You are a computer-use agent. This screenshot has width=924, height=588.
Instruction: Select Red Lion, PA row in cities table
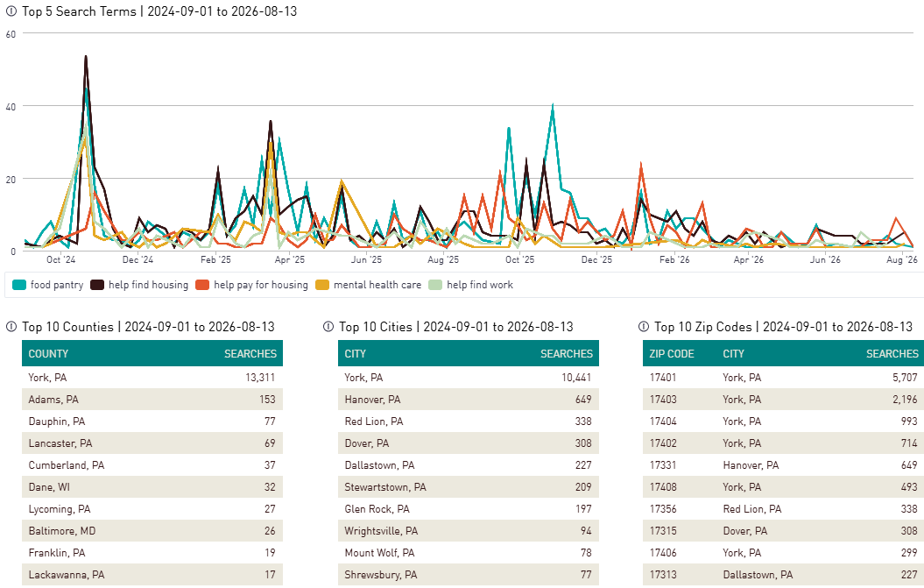[469, 422]
